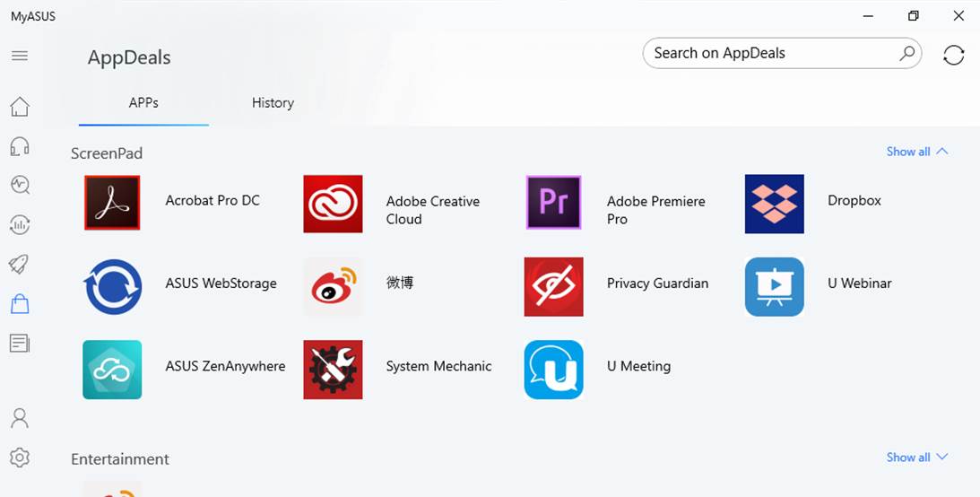The width and height of the screenshot is (980, 497).
Task: Close the MyASUS window
Action: (x=958, y=16)
